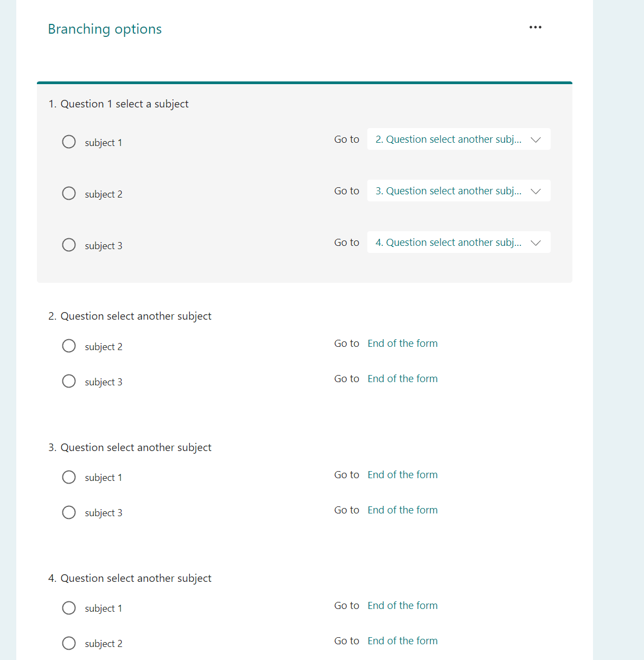644x660 pixels.
Task: Click End of the form for Question 2 subject 2
Action: (x=403, y=344)
